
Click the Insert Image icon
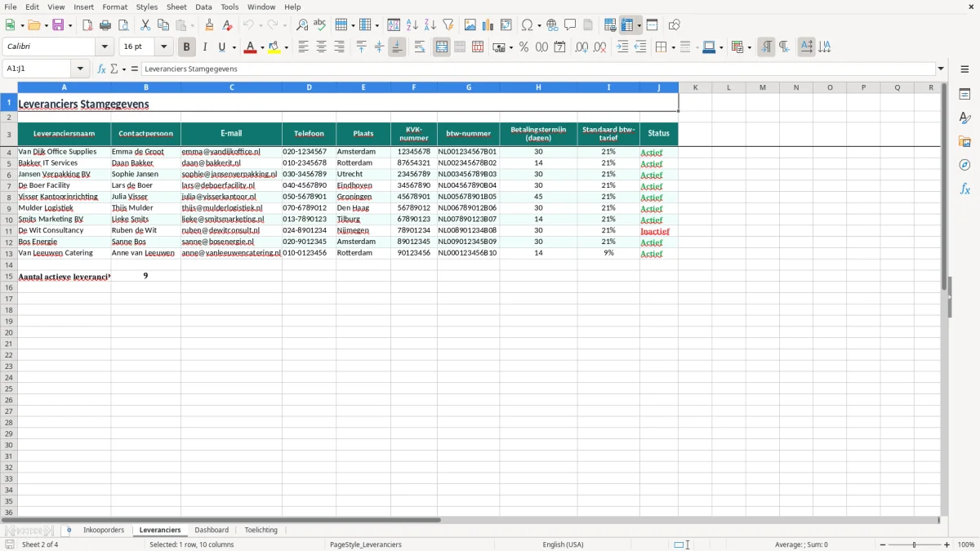470,25
